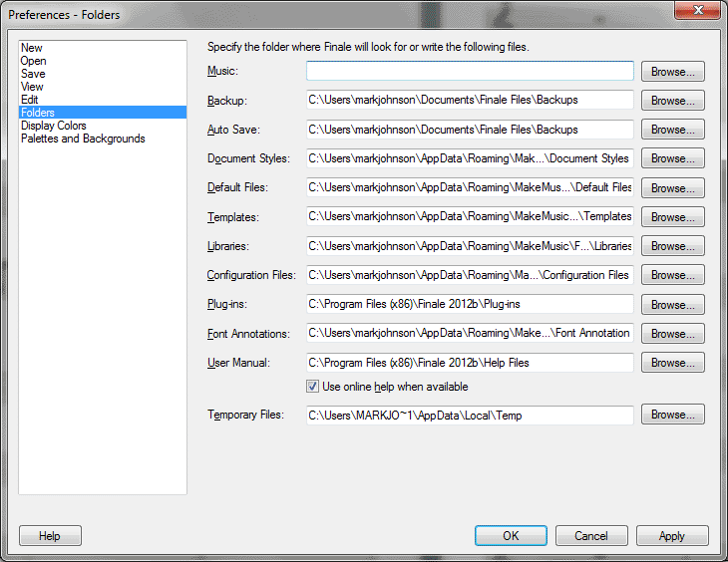728x562 pixels.
Task: Browse for the Temporary Files folder
Action: (673, 415)
